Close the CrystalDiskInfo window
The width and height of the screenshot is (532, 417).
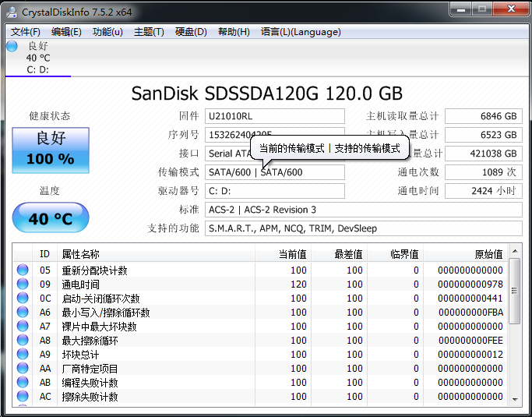pos(511,9)
